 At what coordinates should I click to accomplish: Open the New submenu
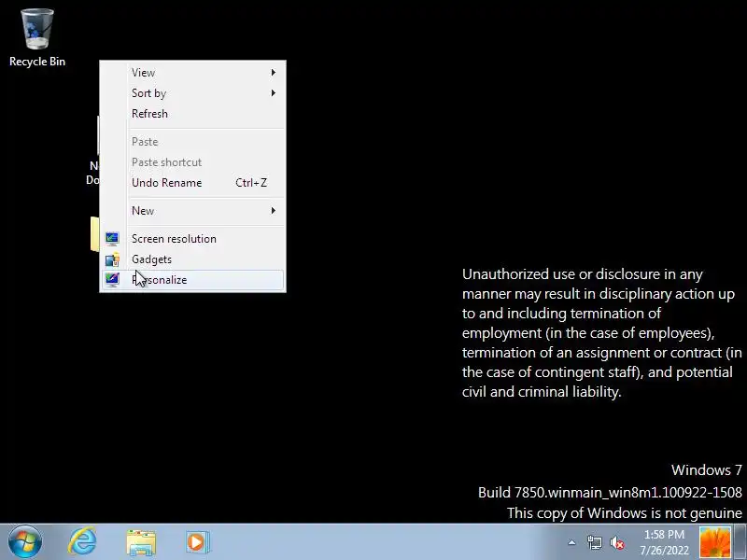point(192,211)
